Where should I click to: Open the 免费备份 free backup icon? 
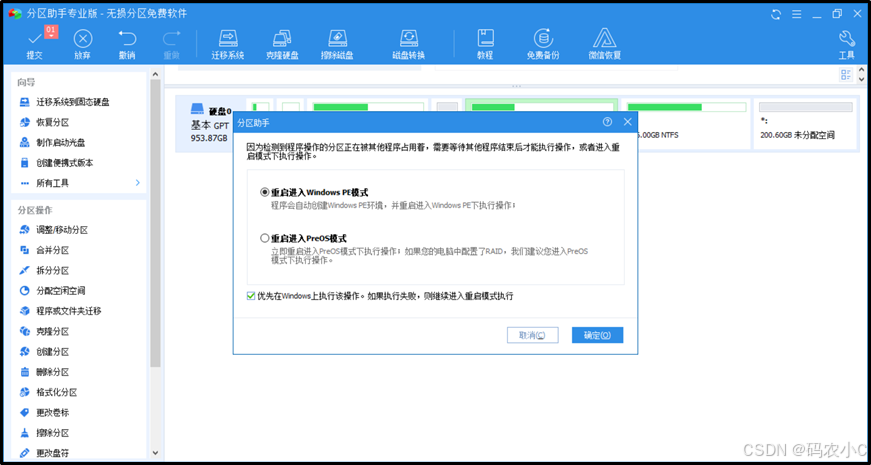(x=543, y=43)
